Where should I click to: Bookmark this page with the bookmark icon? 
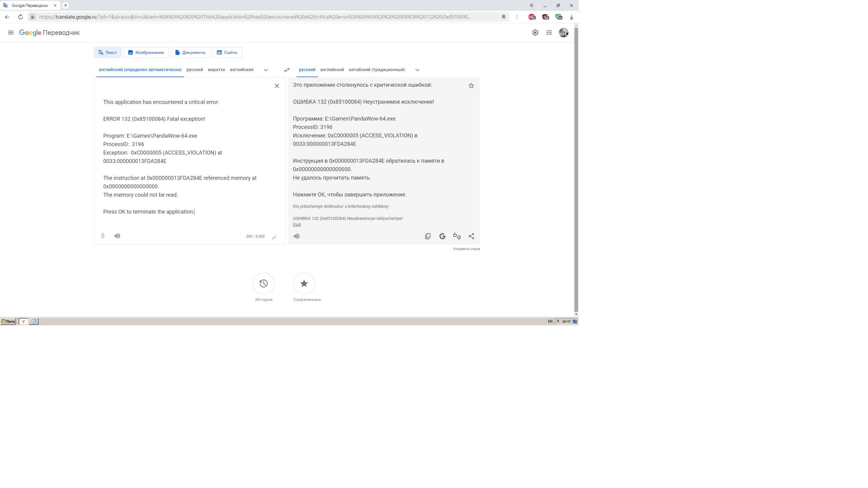tap(504, 17)
